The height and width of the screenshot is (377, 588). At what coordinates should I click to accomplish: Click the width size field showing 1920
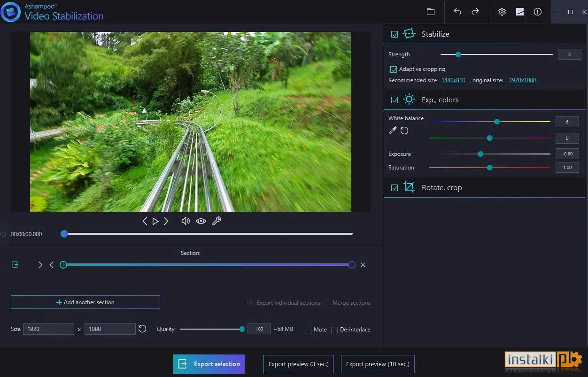click(x=49, y=329)
